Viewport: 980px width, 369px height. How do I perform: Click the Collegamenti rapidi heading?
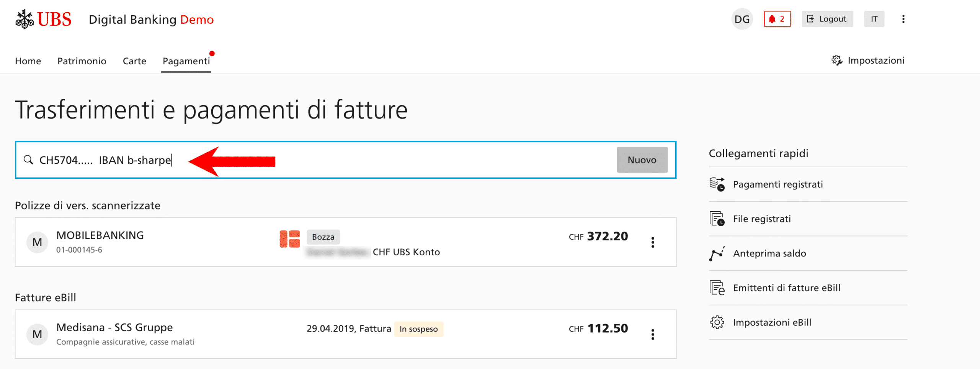click(x=758, y=153)
